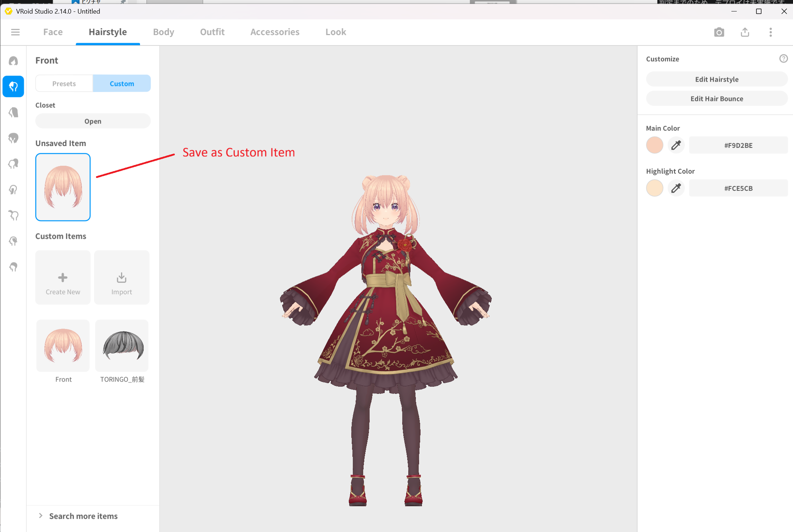Screen dimensions: 793x532
Task: Switch to the Hairstyle tab
Action: (x=107, y=32)
